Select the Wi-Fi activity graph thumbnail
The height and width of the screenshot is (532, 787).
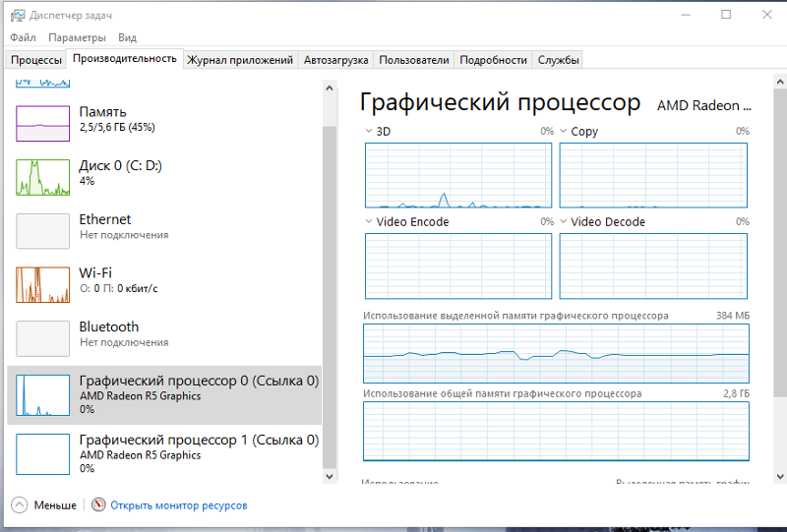[44, 284]
